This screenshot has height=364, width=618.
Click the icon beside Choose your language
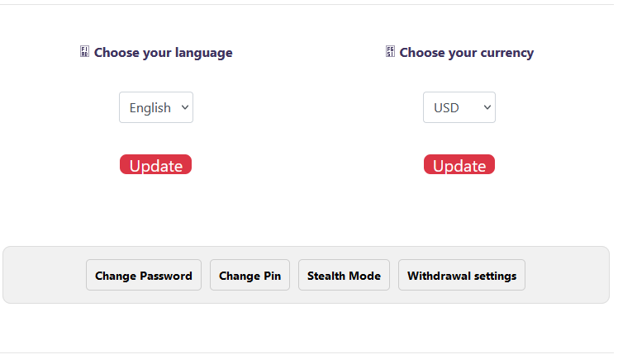[84, 52]
